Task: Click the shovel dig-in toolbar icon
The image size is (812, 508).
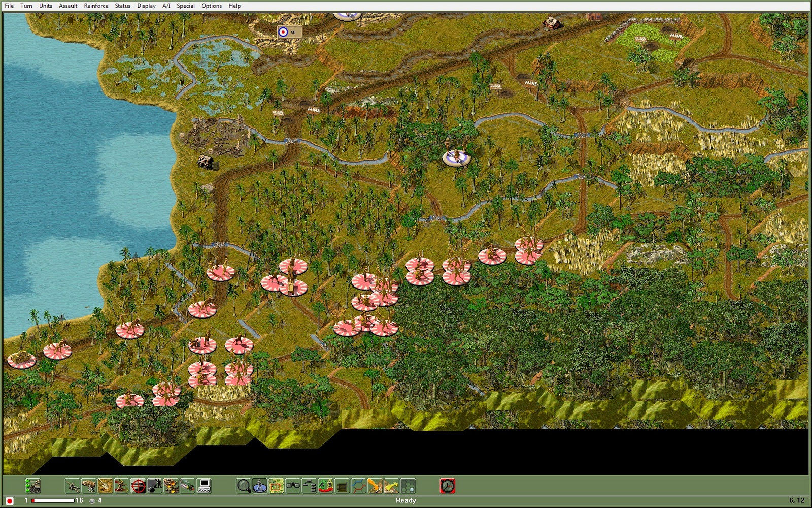Action: (105, 486)
